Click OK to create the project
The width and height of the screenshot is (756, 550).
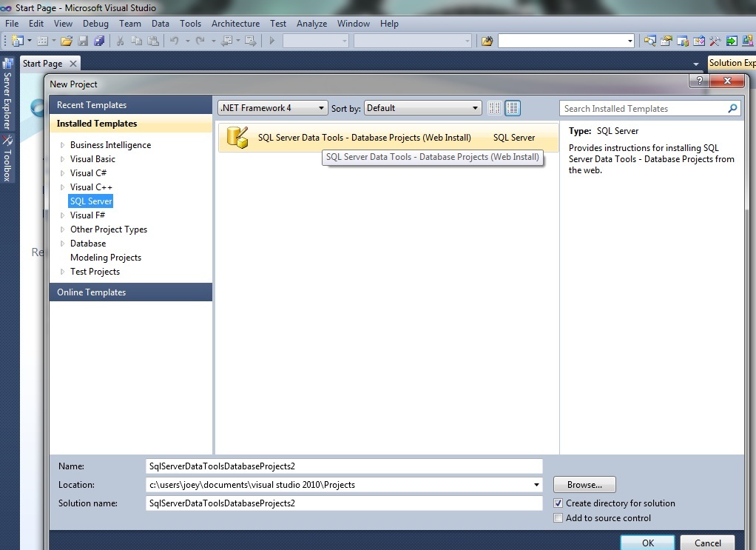(x=647, y=543)
